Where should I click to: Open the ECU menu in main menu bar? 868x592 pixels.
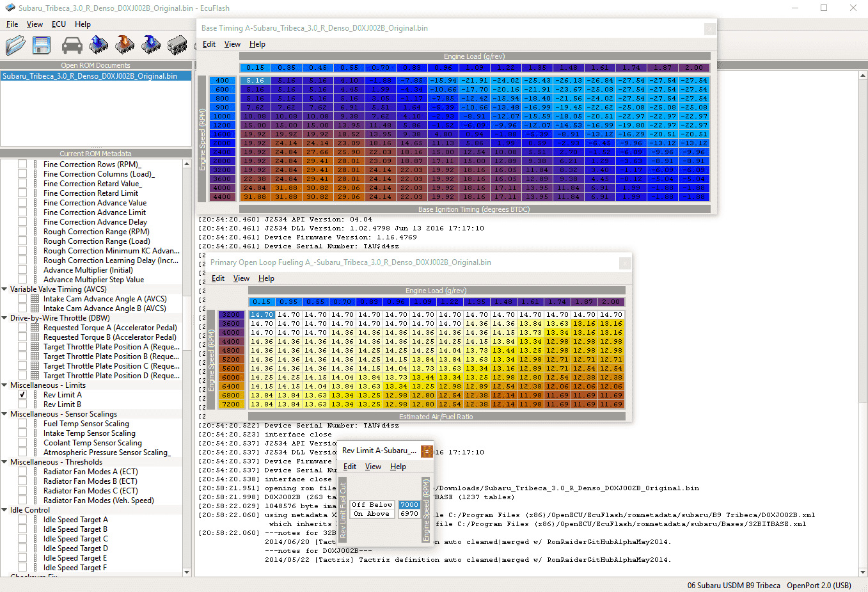[x=58, y=24]
